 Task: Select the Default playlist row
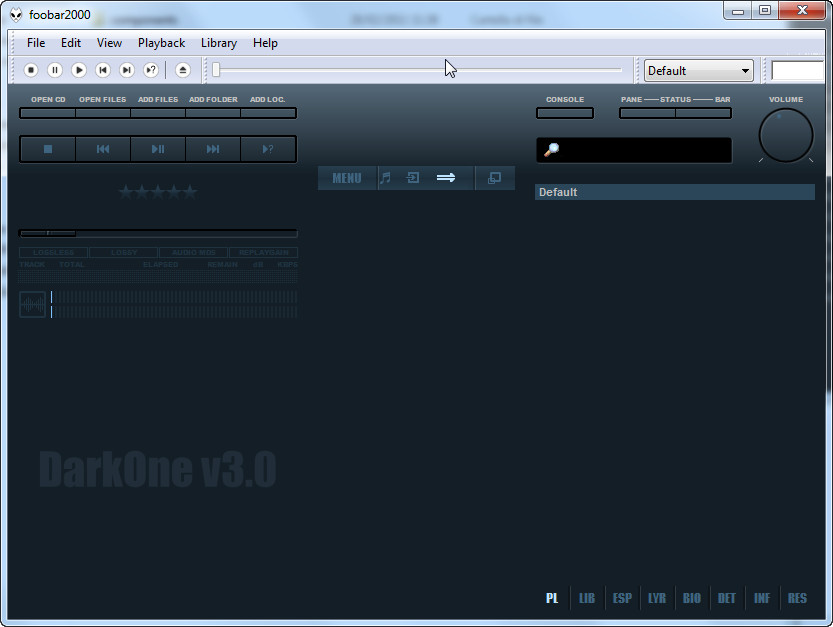click(675, 192)
